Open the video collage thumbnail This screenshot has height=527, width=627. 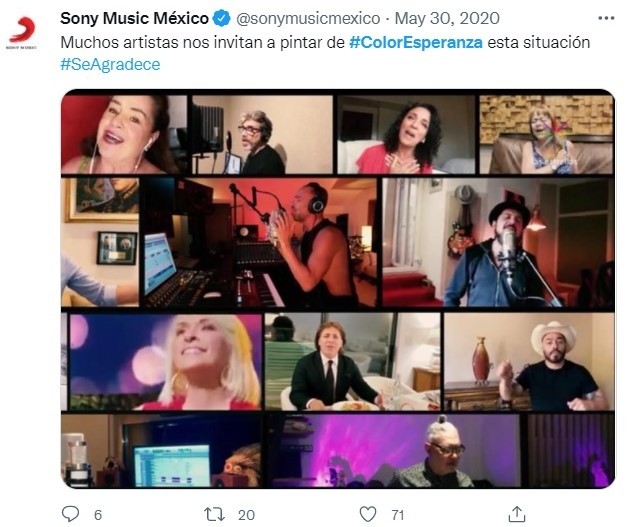point(337,290)
